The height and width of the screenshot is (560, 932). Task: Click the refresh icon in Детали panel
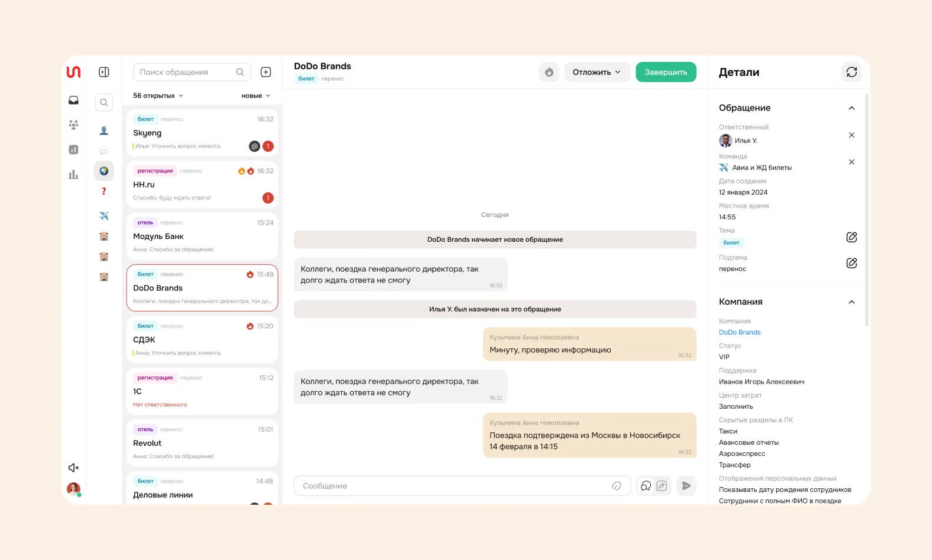[851, 72]
